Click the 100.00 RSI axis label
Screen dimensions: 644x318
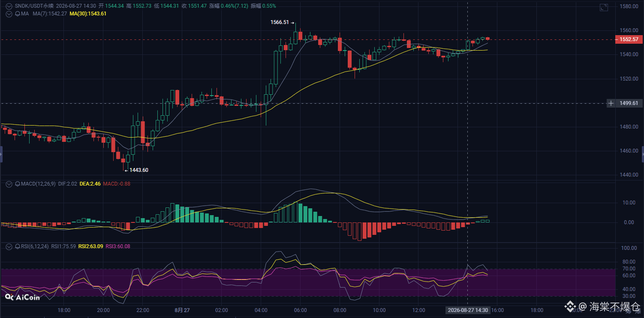point(628,248)
